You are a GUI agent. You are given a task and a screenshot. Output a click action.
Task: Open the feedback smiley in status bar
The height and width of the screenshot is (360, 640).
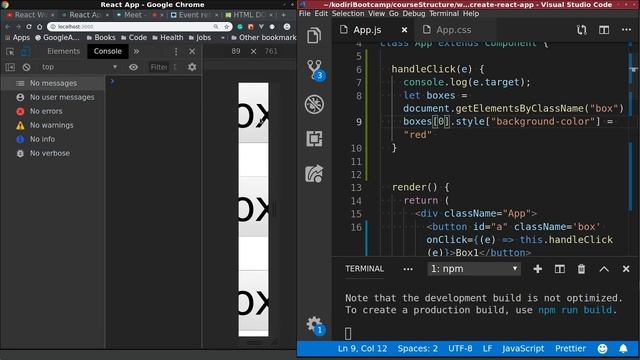point(602,349)
